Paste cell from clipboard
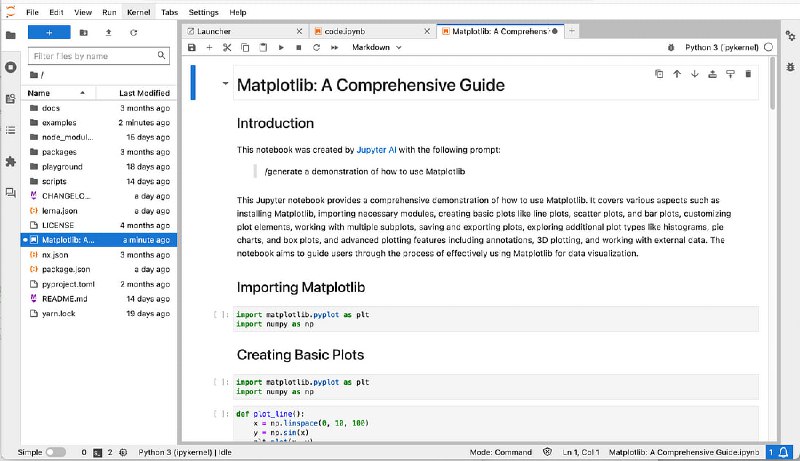The height and width of the screenshot is (461, 800). (263, 47)
